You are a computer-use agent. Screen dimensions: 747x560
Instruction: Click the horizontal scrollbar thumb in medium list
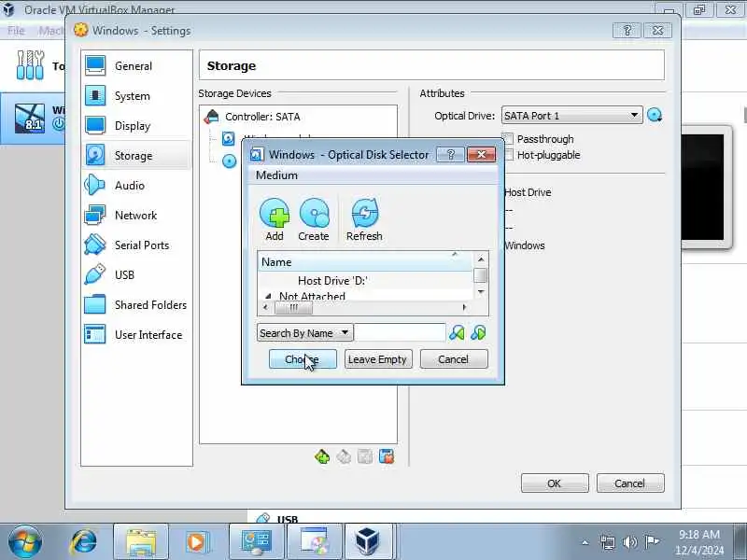294,308
